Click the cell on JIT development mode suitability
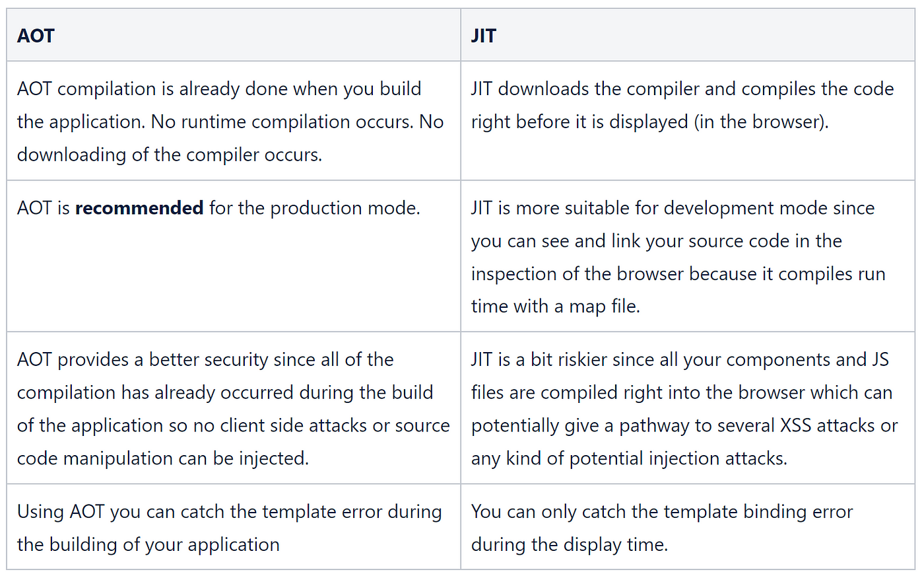 (x=688, y=256)
